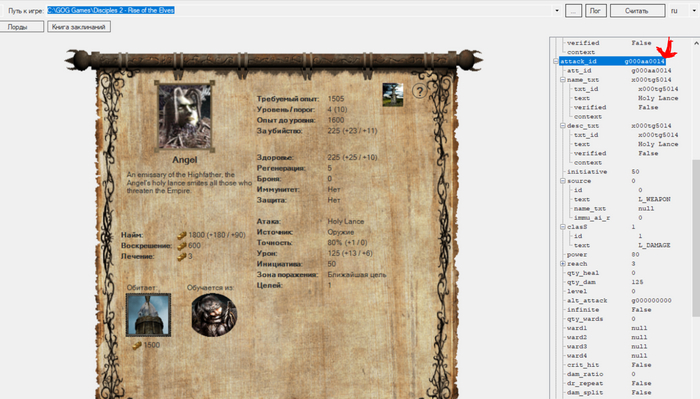Collapse the source tree node
This screenshot has height=399, width=700.
coord(563,181)
